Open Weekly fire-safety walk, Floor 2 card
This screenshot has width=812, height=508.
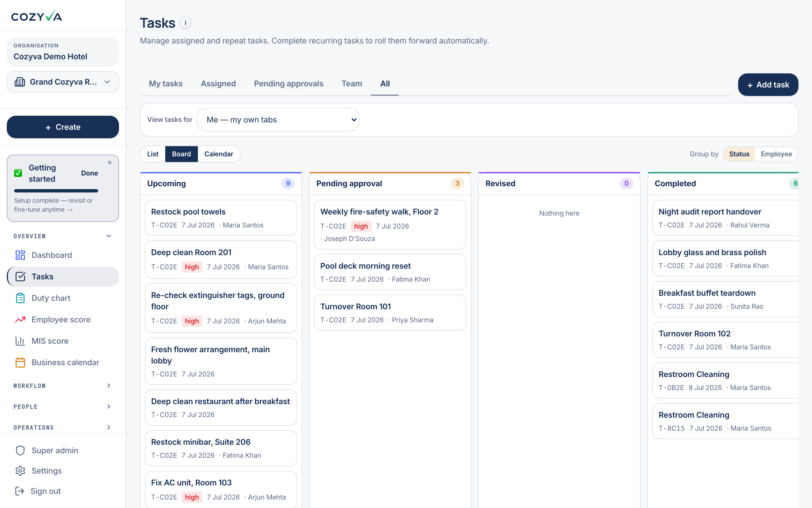coord(390,225)
